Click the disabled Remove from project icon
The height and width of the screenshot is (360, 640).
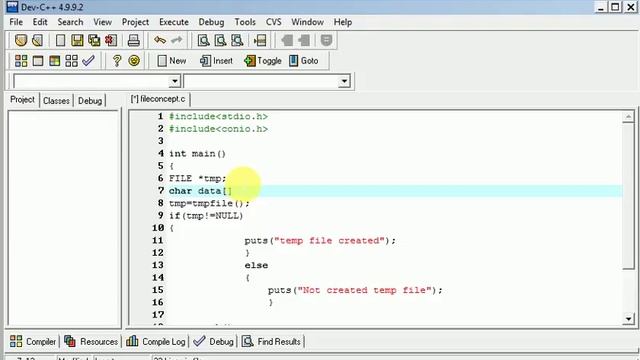pos(304,40)
